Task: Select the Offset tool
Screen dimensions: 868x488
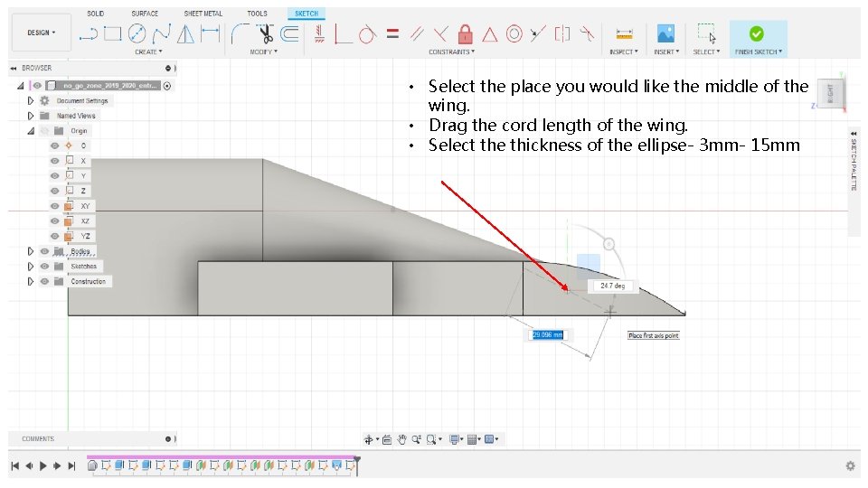Action: (289, 34)
